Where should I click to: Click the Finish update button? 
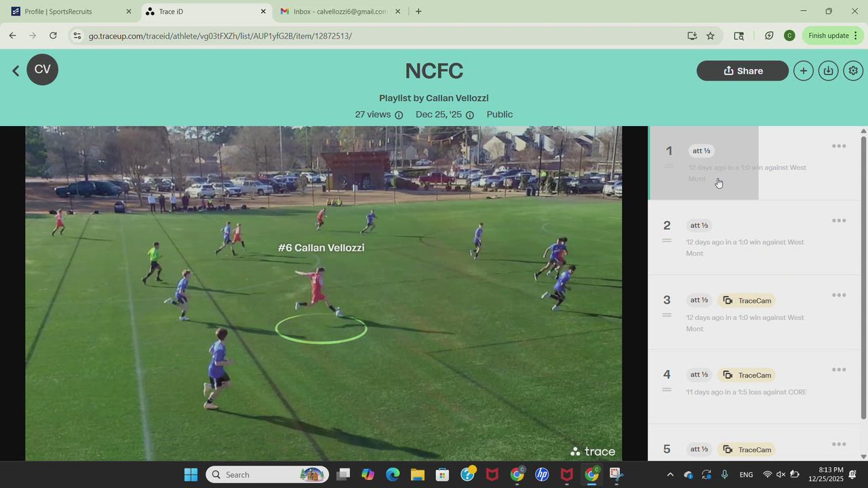click(x=828, y=36)
